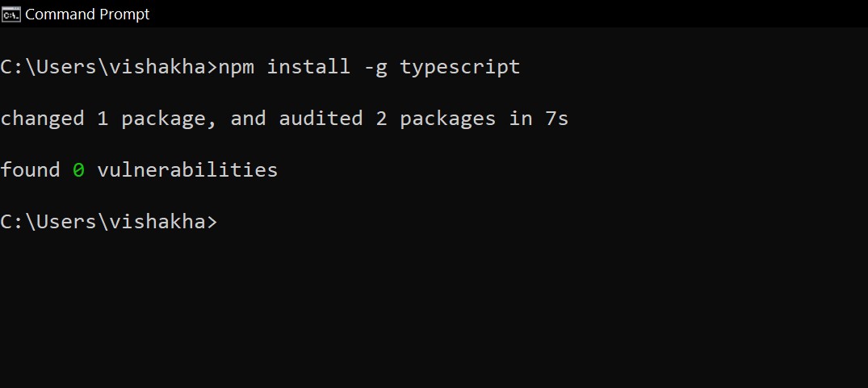Screen dimensions: 868x388
Task: Click the empty terminal area below the prompt
Action: click(434, 315)
